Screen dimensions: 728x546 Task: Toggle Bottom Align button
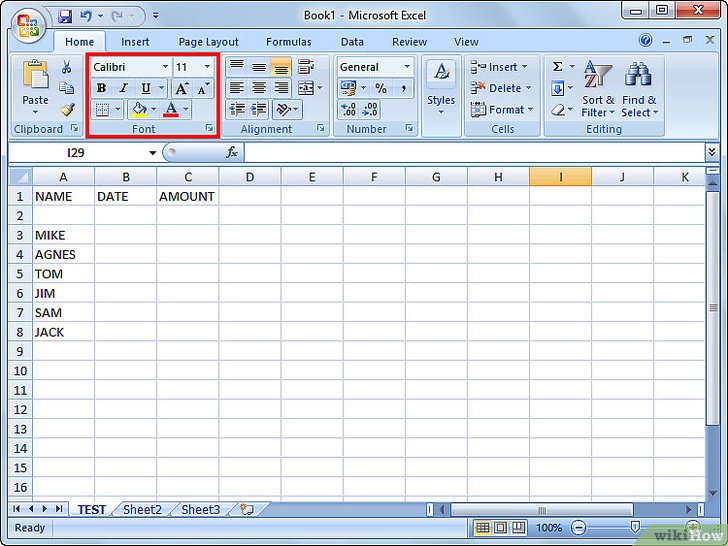pyautogui.click(x=281, y=66)
